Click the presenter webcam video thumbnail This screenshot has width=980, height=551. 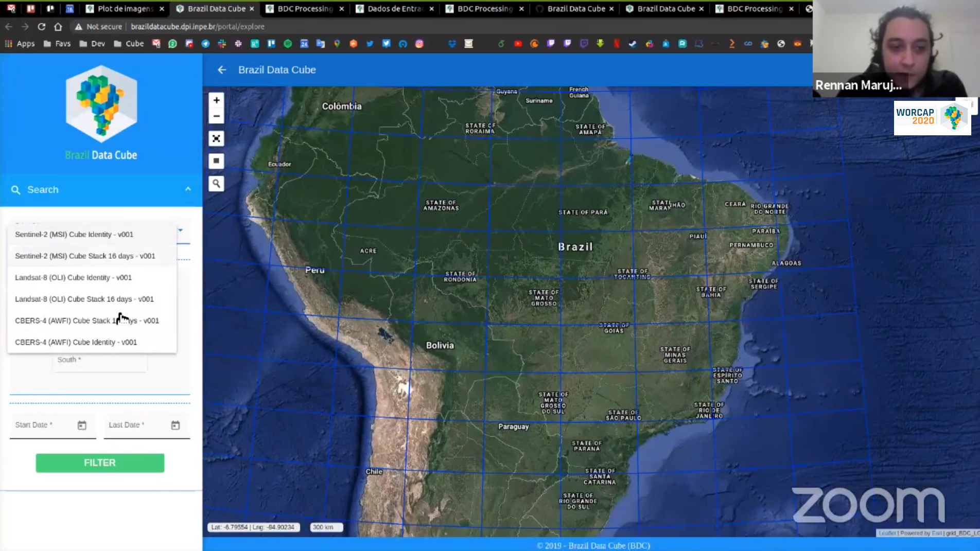896,48
